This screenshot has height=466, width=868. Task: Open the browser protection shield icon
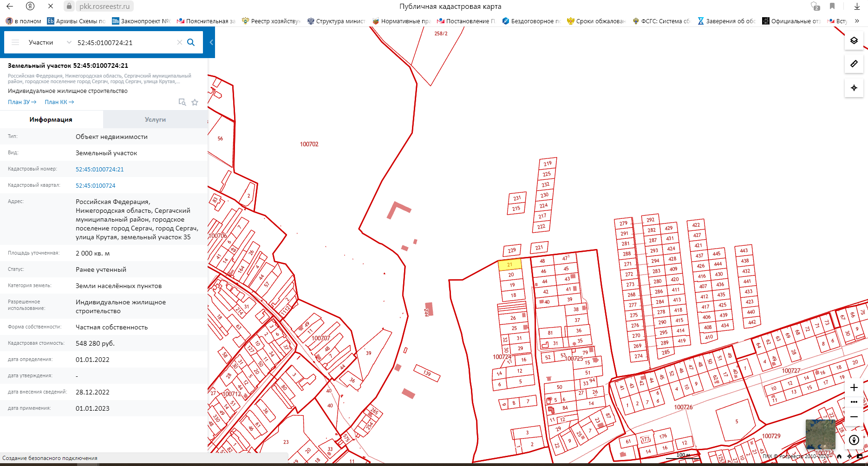815,6
